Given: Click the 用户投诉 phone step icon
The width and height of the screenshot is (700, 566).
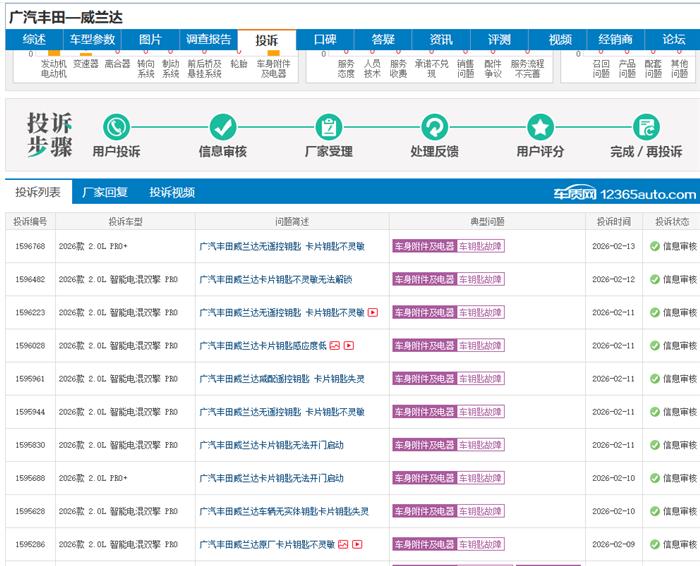Looking at the screenshot, I should pyautogui.click(x=117, y=128).
